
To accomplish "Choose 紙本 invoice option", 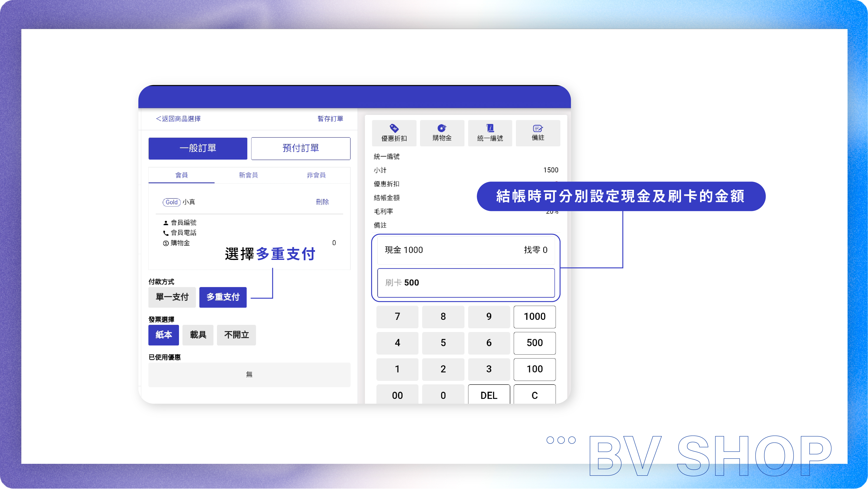I will (163, 335).
